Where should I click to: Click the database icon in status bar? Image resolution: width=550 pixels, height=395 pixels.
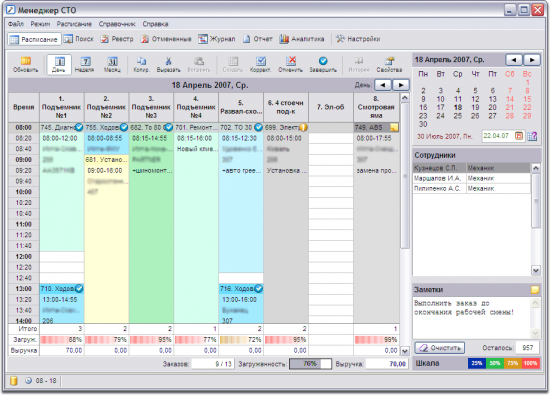13,381
